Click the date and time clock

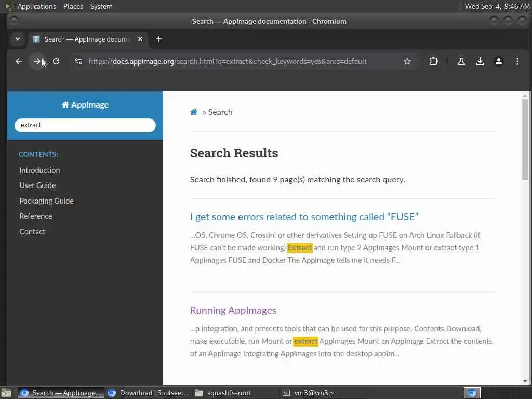click(x=497, y=6)
